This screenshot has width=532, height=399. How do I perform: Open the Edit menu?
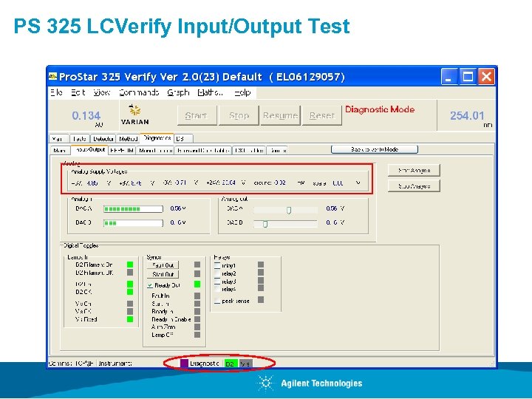coord(78,92)
